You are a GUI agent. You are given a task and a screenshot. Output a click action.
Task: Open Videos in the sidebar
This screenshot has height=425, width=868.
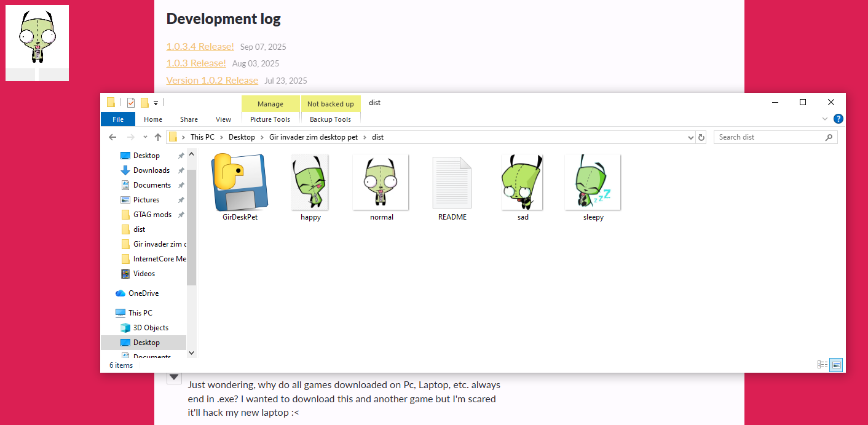coord(144,274)
